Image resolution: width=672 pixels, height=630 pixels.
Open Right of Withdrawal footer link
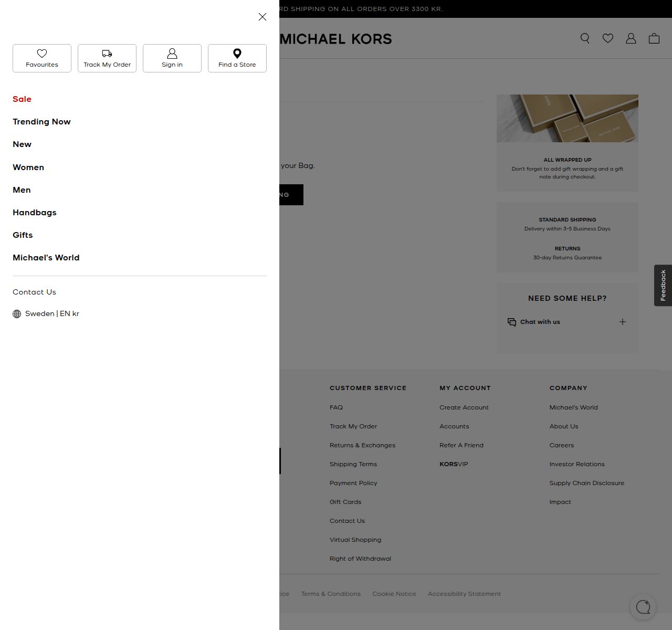tap(360, 559)
